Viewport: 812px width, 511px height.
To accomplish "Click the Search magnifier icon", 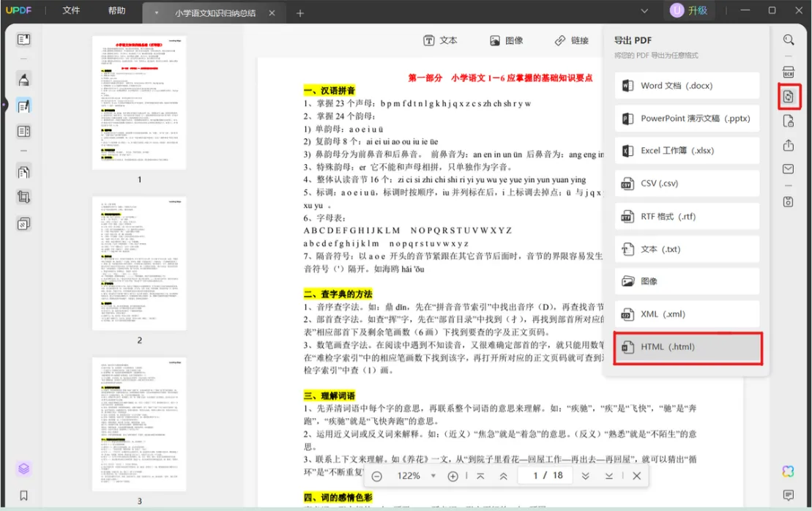I will [788, 40].
